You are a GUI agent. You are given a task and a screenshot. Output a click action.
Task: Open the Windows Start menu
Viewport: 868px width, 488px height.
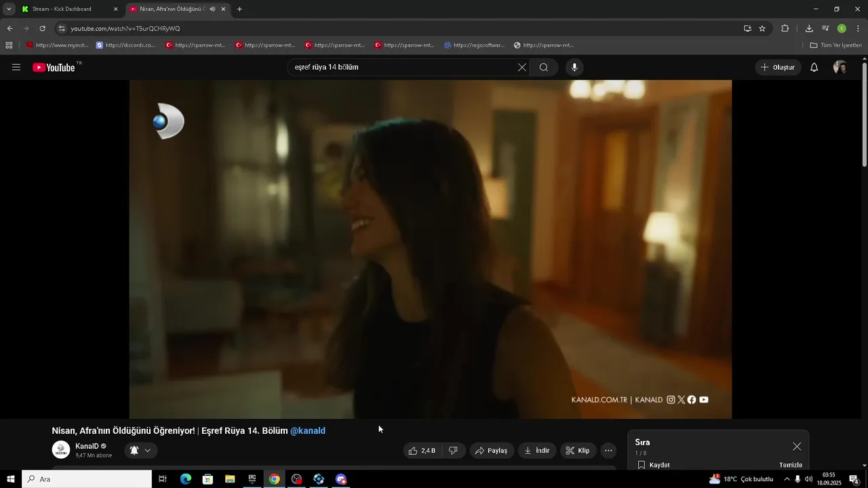[x=11, y=479]
